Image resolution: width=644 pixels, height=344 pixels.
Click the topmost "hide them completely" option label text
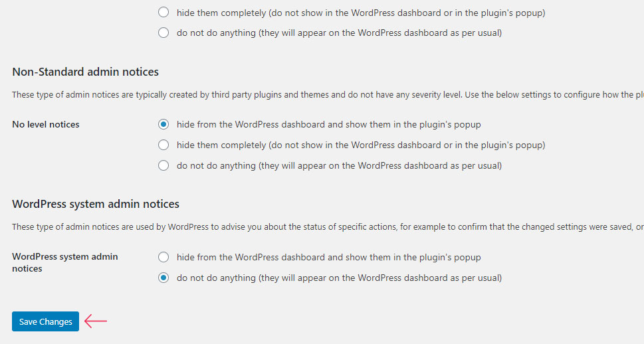tap(361, 13)
